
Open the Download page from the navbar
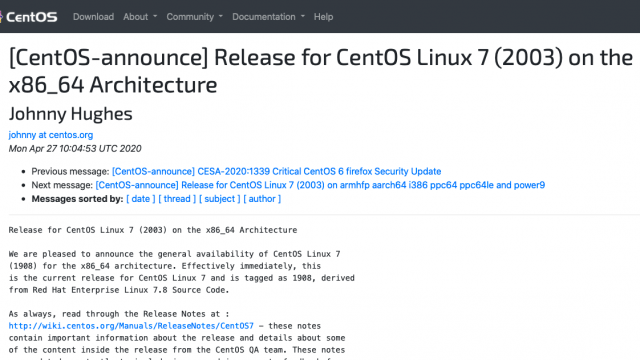pyautogui.click(x=93, y=17)
